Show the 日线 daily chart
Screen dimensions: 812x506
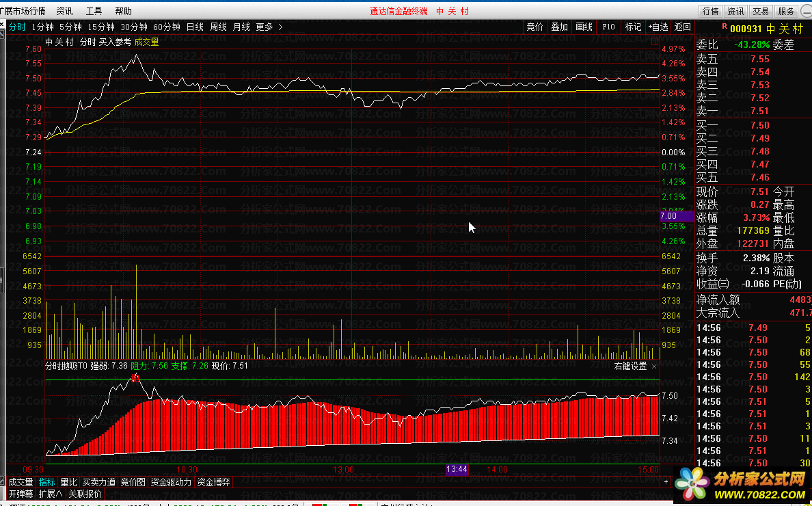[x=195, y=27]
